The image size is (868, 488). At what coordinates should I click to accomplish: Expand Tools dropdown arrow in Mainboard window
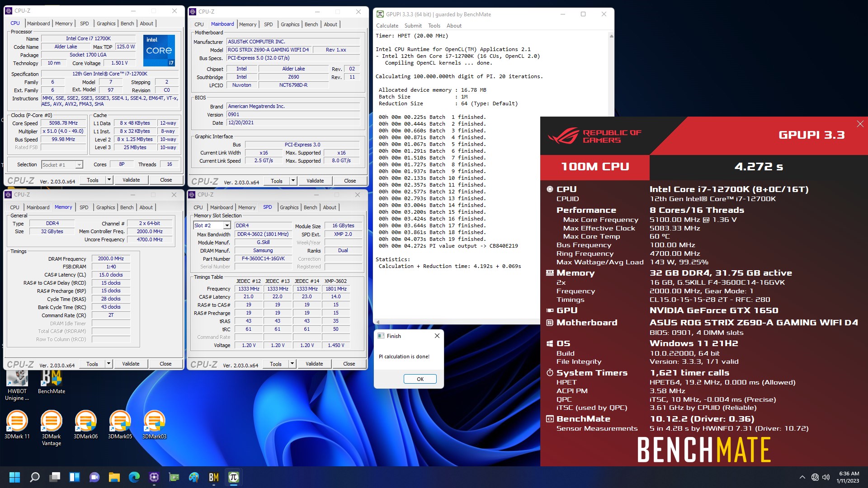coord(293,181)
